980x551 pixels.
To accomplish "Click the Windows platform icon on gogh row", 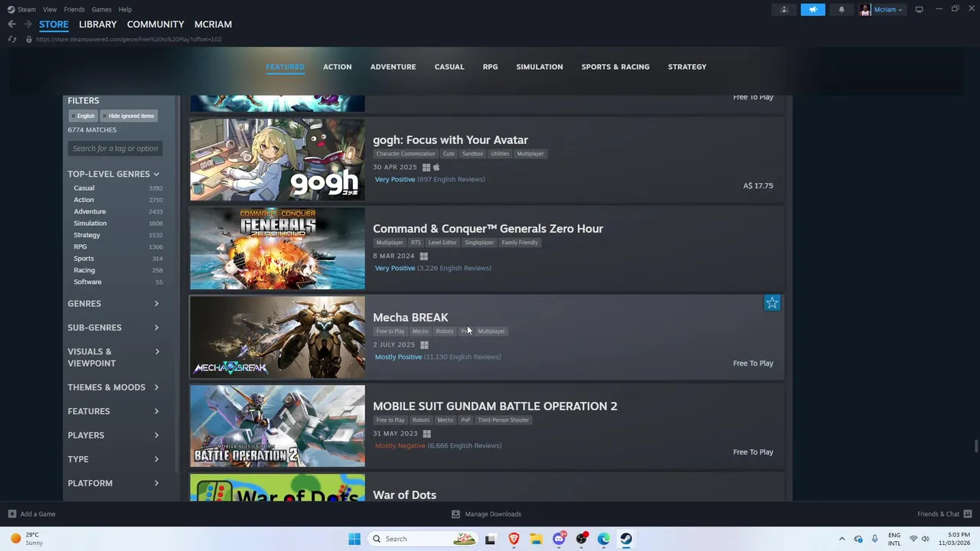I will pyautogui.click(x=426, y=168).
